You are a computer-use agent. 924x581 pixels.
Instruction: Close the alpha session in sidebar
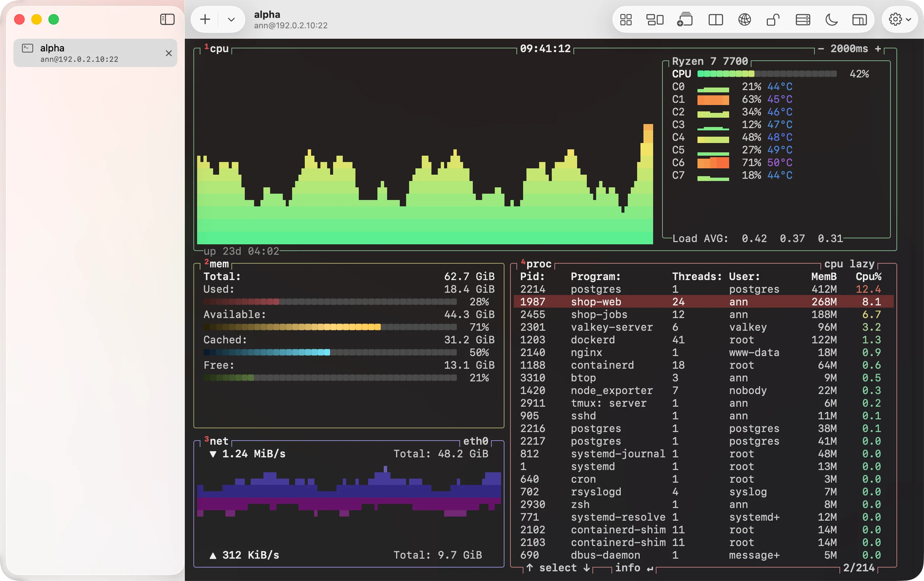click(168, 53)
